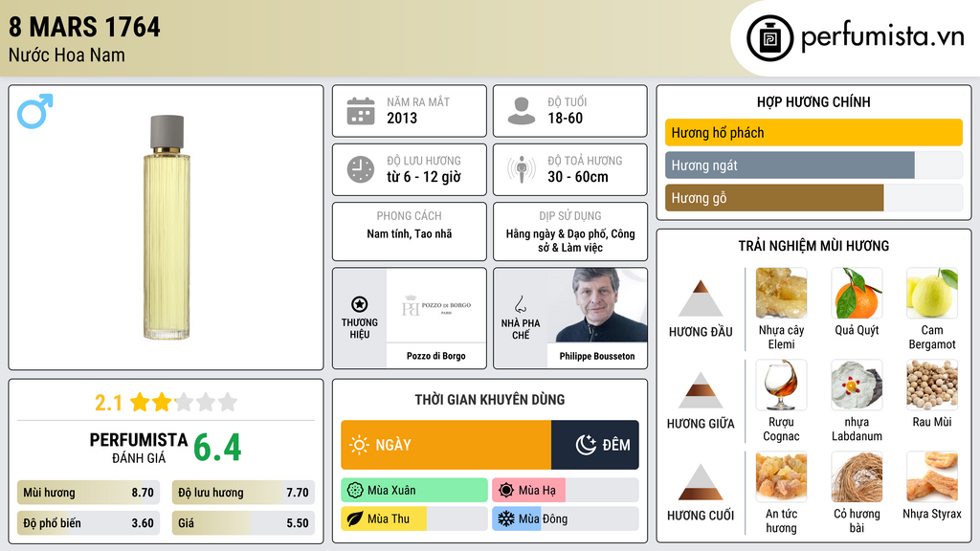The image size is (980, 551).
Task: Click the sun icon in Ngày bar
Action: point(359,445)
